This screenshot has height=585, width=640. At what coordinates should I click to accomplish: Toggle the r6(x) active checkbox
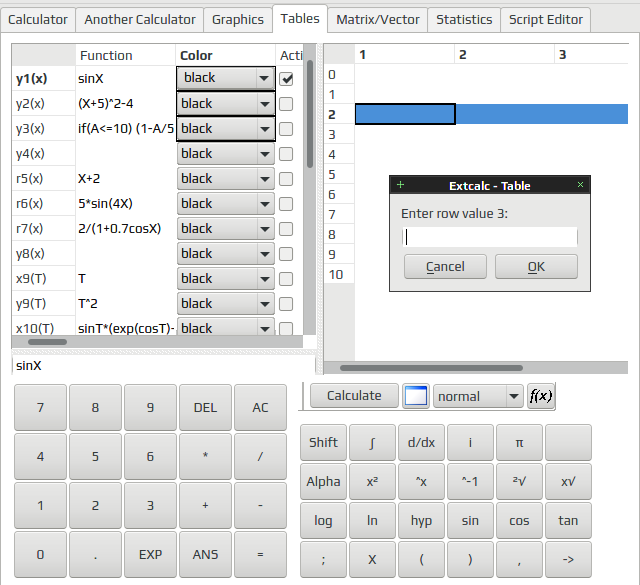pyautogui.click(x=286, y=204)
